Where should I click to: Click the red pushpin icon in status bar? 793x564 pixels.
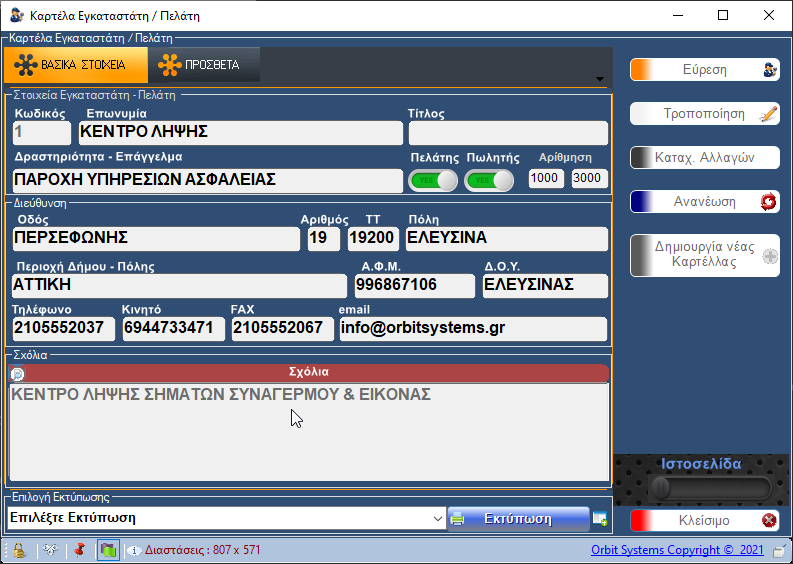tap(79, 550)
